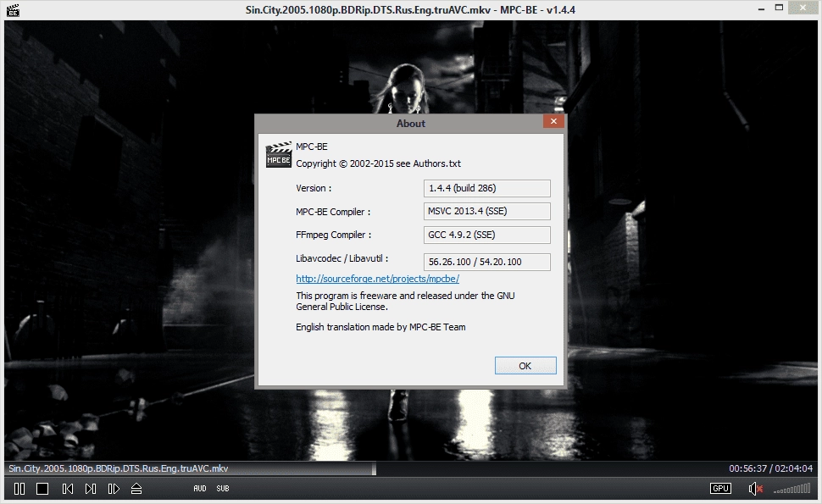Click the English translation made by MPC-BE Team text
The image size is (822, 504).
click(x=380, y=327)
